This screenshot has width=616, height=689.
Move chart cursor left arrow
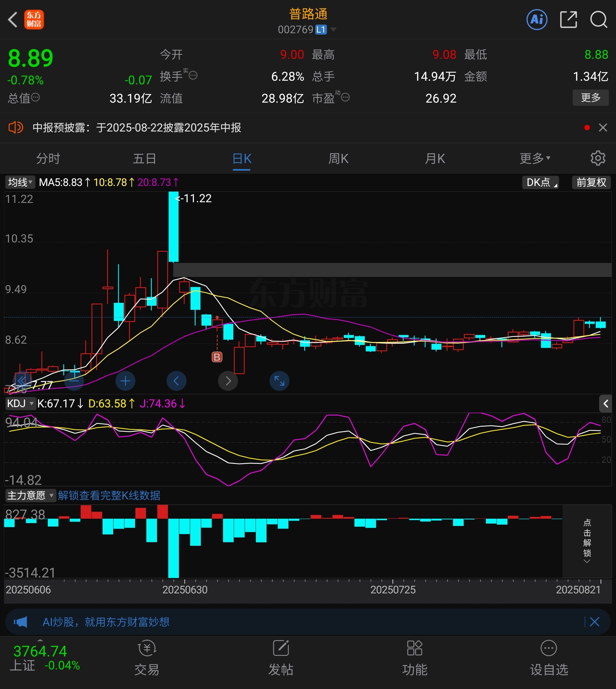point(176,381)
